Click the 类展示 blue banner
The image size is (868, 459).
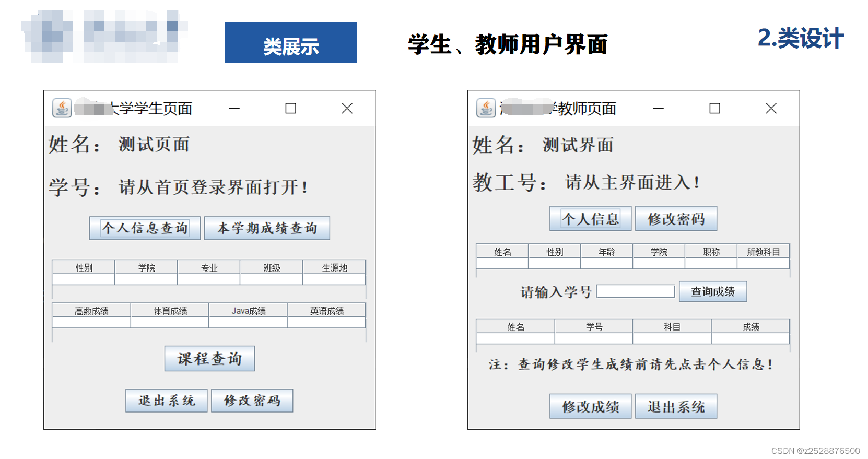click(x=291, y=43)
